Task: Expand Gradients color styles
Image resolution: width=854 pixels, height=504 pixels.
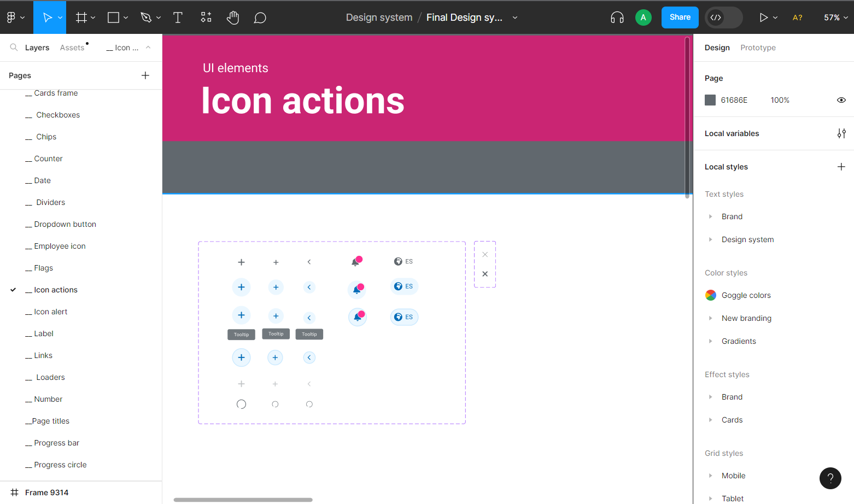Action: click(x=710, y=341)
